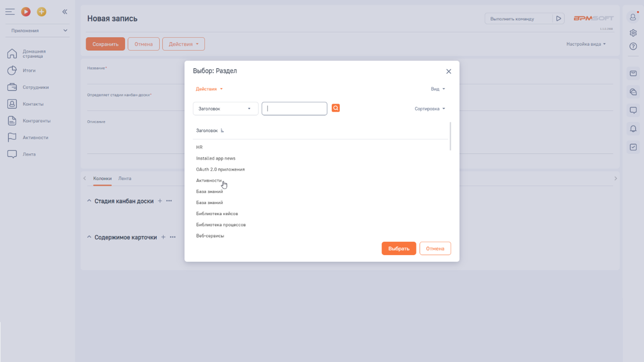Open the Сортировка dropdown
Viewport: 644px width, 362px height.
pos(429,109)
